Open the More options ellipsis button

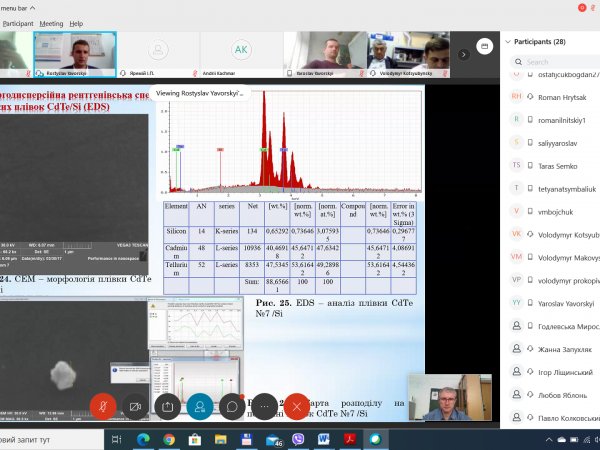pos(266,406)
